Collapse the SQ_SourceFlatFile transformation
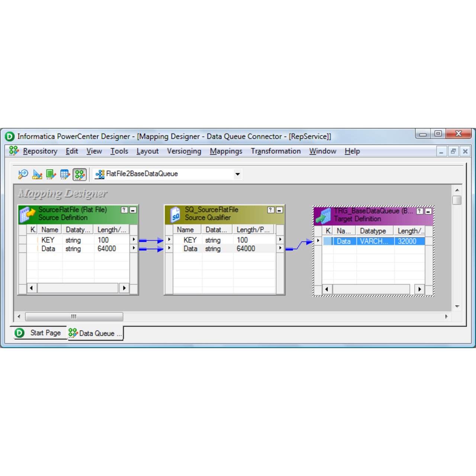Image resolution: width=476 pixels, height=476 pixels. (279, 210)
